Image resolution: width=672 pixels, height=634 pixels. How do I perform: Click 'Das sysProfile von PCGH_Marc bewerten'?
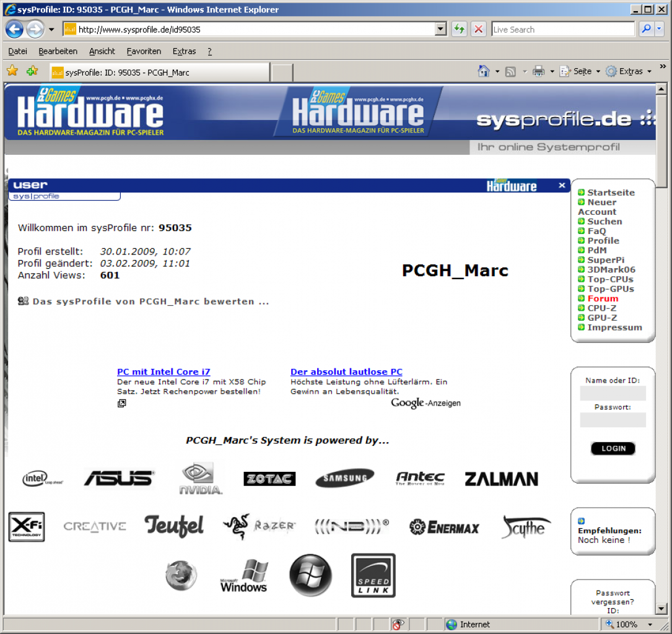click(x=151, y=302)
